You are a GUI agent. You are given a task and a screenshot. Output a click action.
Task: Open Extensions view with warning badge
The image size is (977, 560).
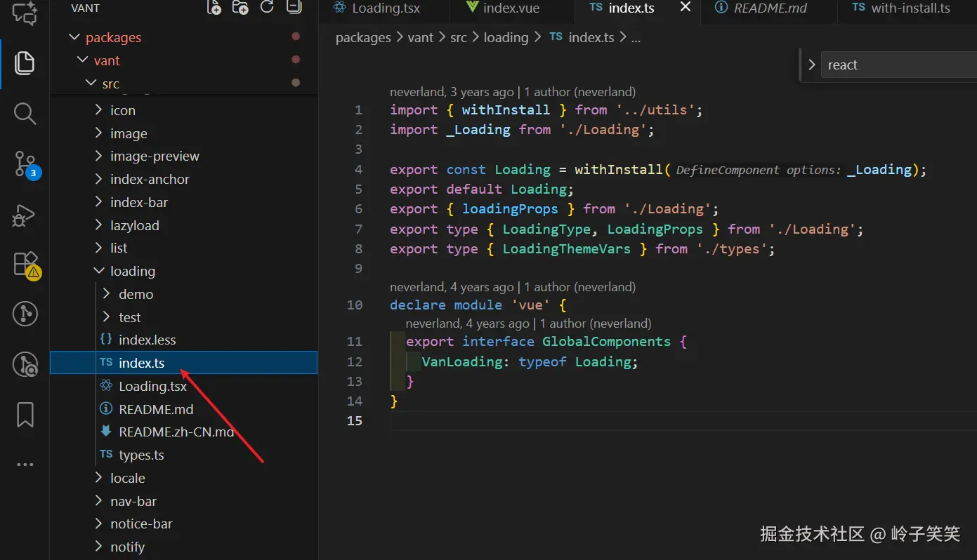pyautogui.click(x=25, y=265)
